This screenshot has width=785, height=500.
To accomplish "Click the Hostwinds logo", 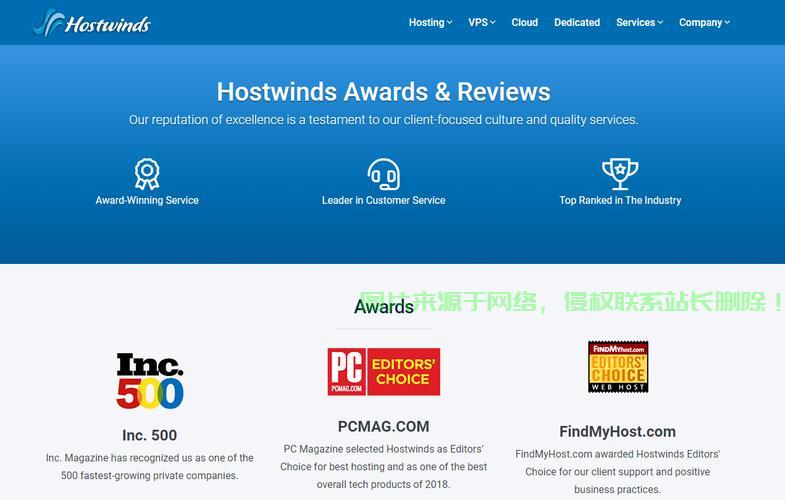I will 92,23.
